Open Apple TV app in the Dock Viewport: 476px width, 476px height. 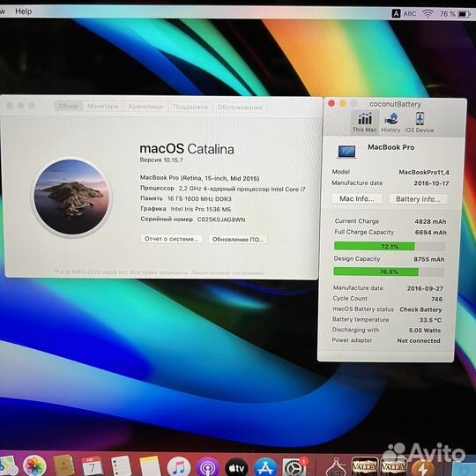pyautogui.click(x=236, y=468)
